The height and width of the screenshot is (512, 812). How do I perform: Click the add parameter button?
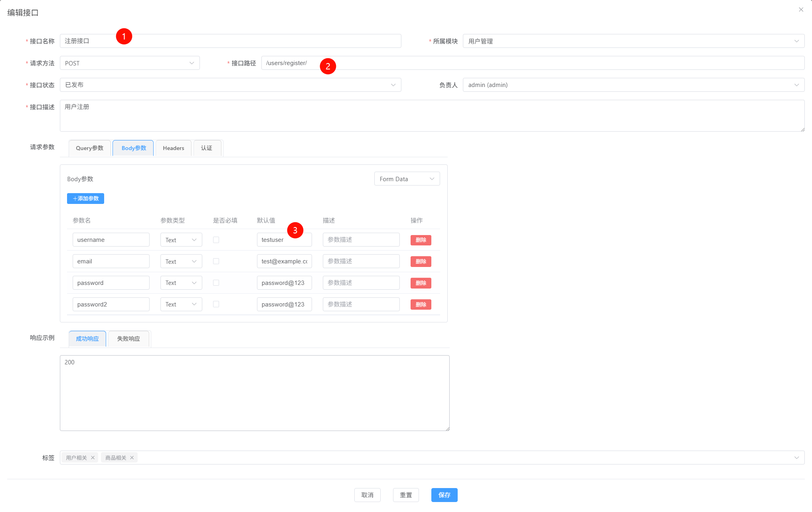click(x=85, y=198)
